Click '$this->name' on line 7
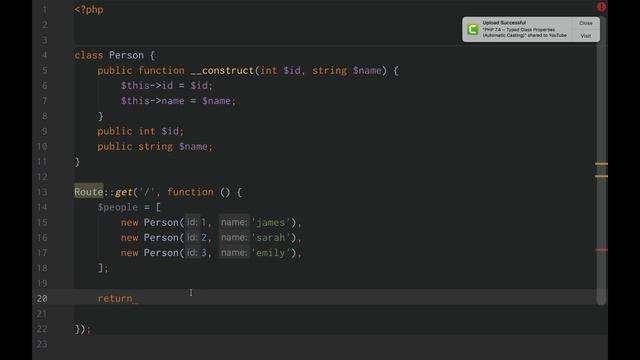This screenshot has width=640, height=360. [152, 101]
